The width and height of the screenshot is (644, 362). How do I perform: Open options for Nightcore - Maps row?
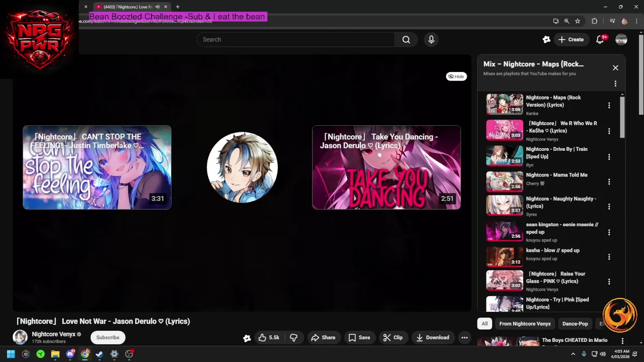pyautogui.click(x=609, y=106)
